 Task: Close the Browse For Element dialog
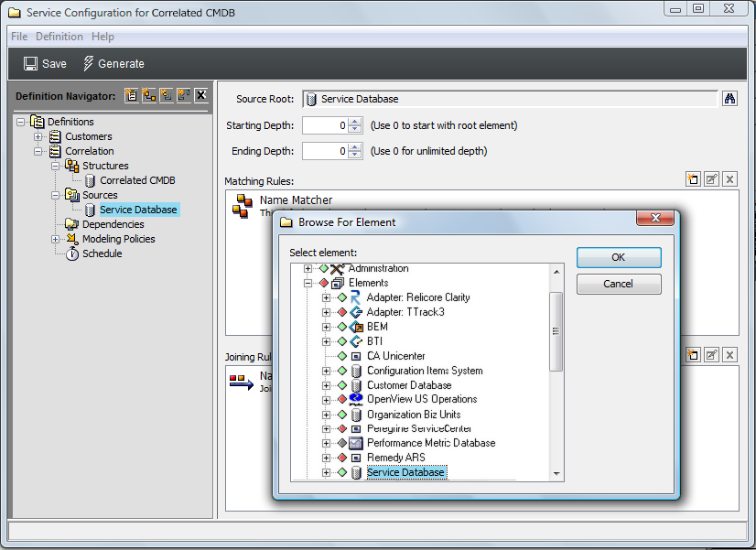[654, 218]
